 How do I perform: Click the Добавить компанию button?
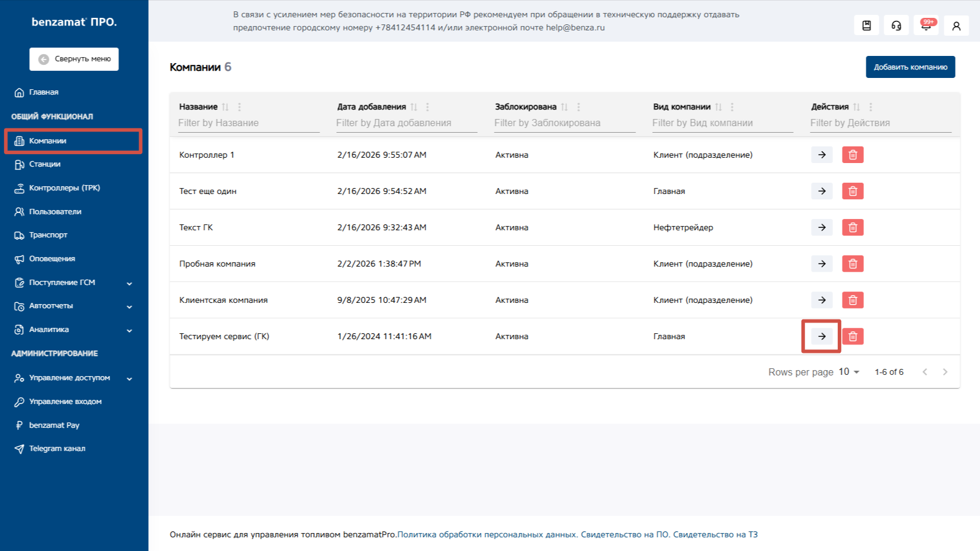[910, 67]
